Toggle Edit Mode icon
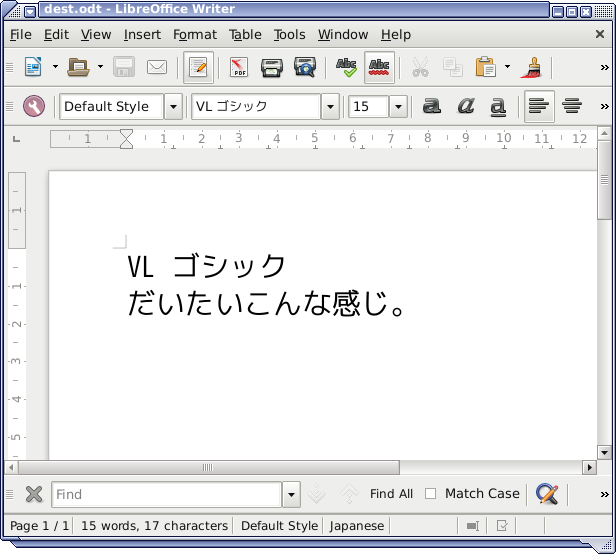The height and width of the screenshot is (554, 616). tap(198, 67)
